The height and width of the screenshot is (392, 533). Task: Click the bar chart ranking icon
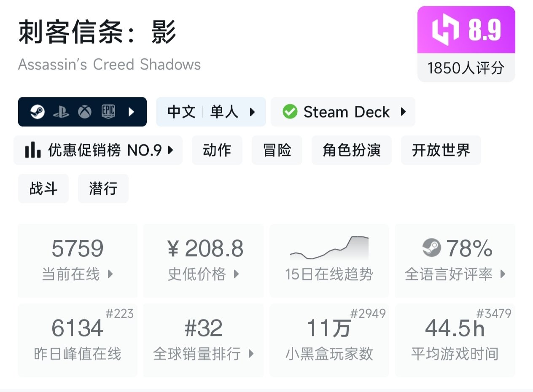(x=32, y=150)
